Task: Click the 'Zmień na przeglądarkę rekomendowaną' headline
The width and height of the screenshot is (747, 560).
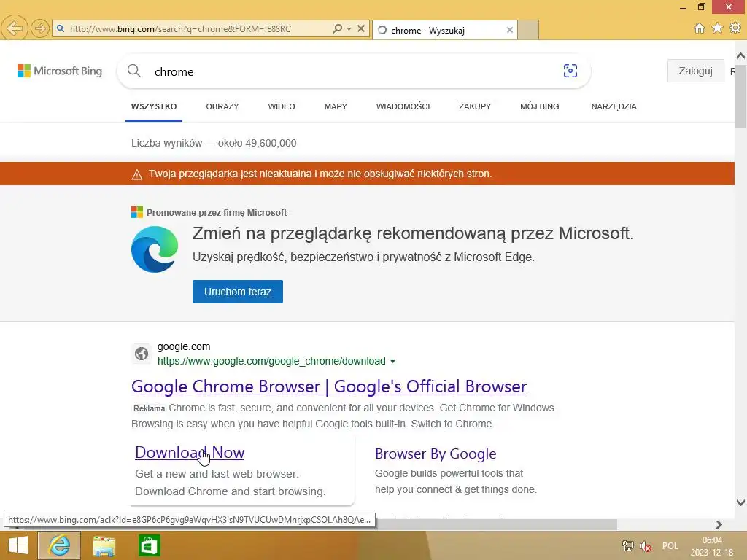Action: [413, 233]
